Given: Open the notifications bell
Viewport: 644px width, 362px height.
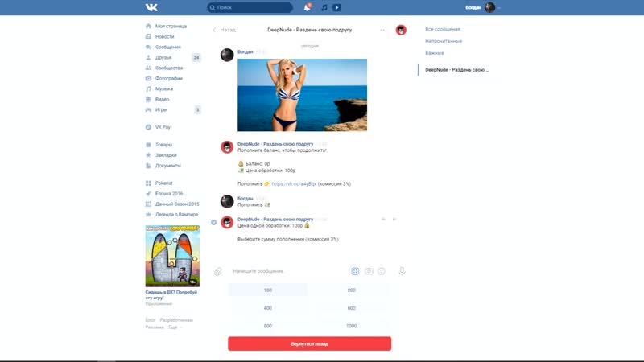Looking at the screenshot, I should (x=307, y=7).
